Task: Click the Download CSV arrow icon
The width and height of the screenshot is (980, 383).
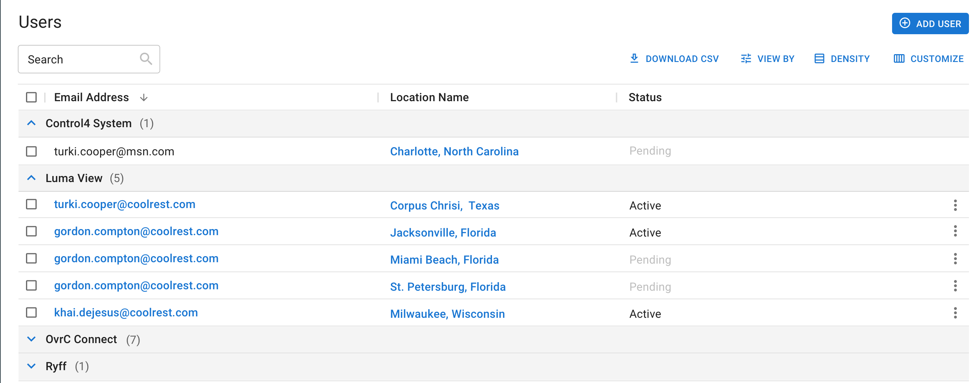Action: click(x=634, y=59)
